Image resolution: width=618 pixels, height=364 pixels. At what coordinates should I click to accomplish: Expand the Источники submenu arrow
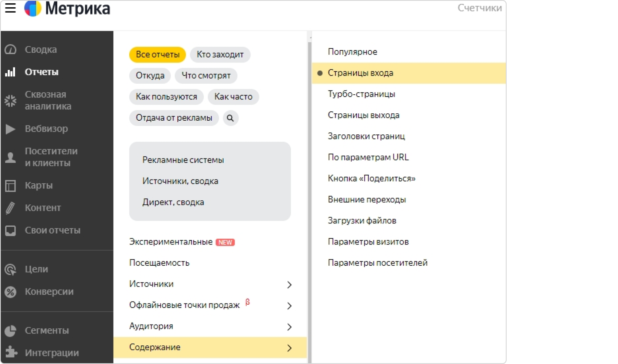(x=289, y=285)
